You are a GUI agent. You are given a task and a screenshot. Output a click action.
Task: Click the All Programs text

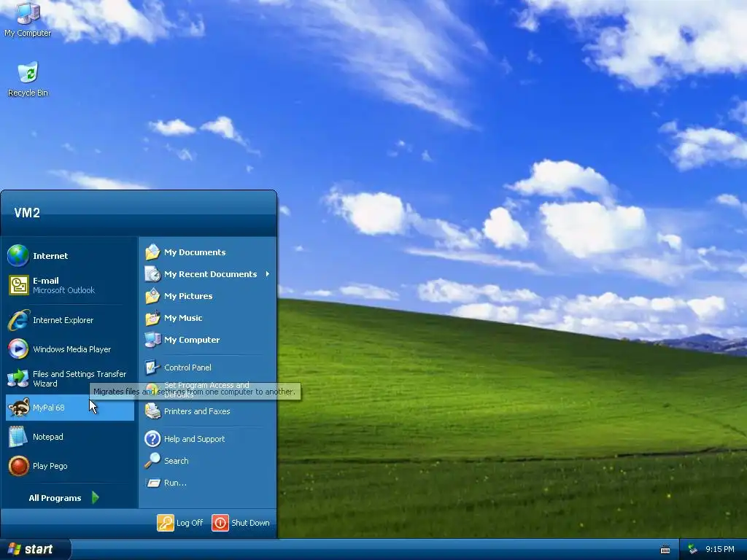click(x=55, y=497)
